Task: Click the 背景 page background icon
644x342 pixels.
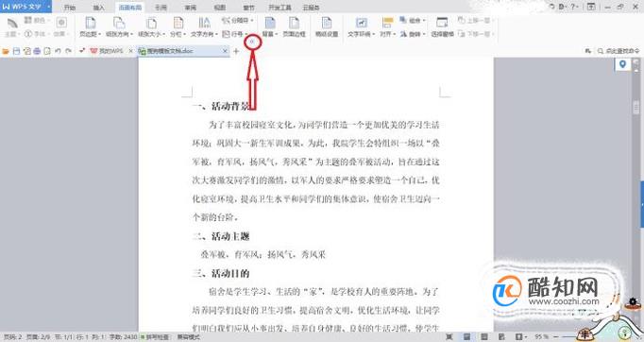Action: 270,23
